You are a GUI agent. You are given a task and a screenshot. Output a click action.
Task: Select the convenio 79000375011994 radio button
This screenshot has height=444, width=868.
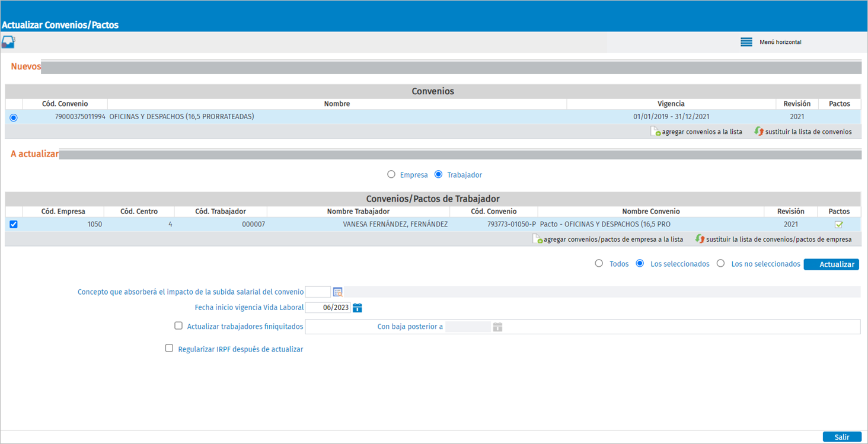(x=14, y=118)
